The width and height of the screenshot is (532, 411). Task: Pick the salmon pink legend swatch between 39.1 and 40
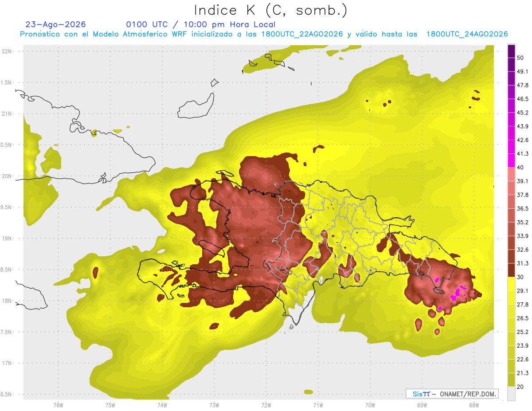511,174
